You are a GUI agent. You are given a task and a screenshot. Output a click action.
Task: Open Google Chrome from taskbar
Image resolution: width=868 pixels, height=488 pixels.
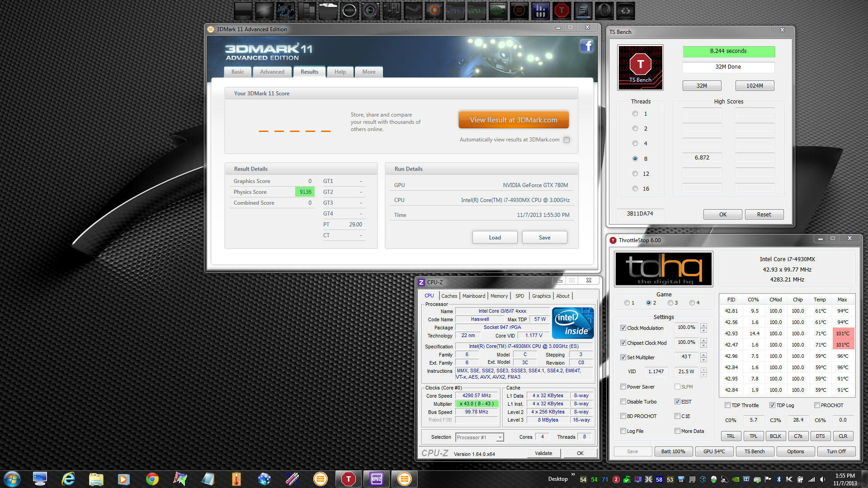tap(152, 479)
